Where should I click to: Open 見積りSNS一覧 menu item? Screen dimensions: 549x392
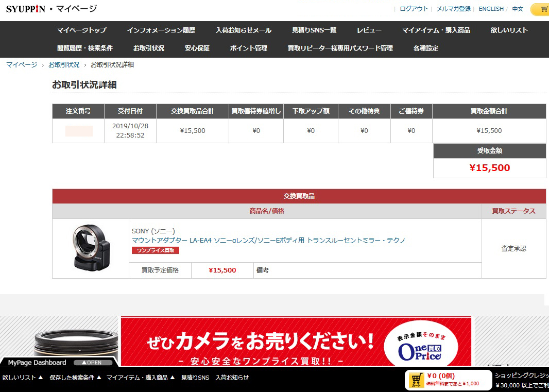[314, 30]
